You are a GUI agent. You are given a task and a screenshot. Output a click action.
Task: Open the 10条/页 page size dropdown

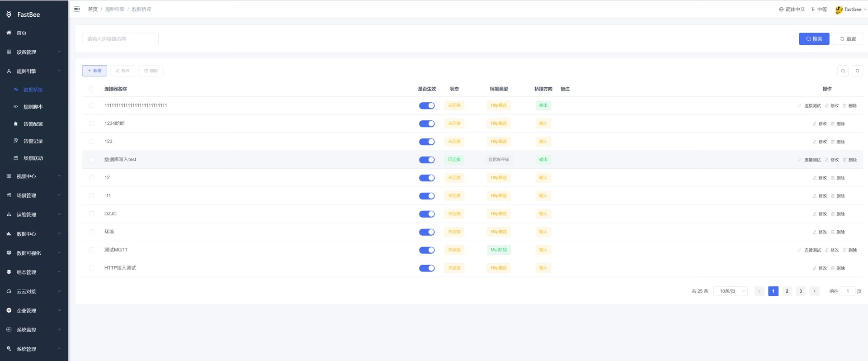pyautogui.click(x=731, y=291)
